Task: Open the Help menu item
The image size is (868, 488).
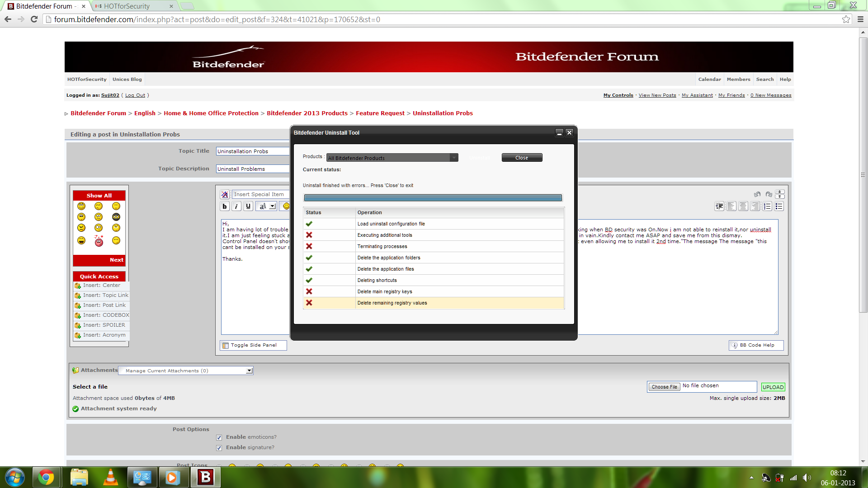Action: tap(785, 80)
